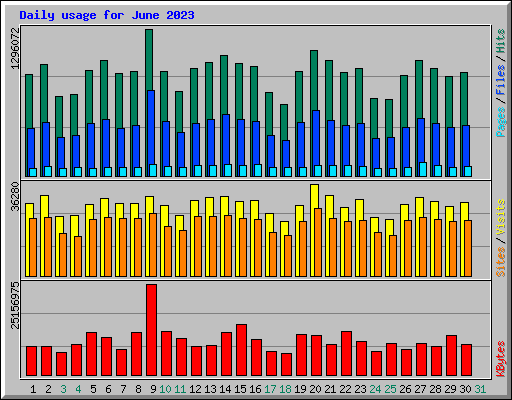Select day 23 on the x-axis

tap(360, 389)
